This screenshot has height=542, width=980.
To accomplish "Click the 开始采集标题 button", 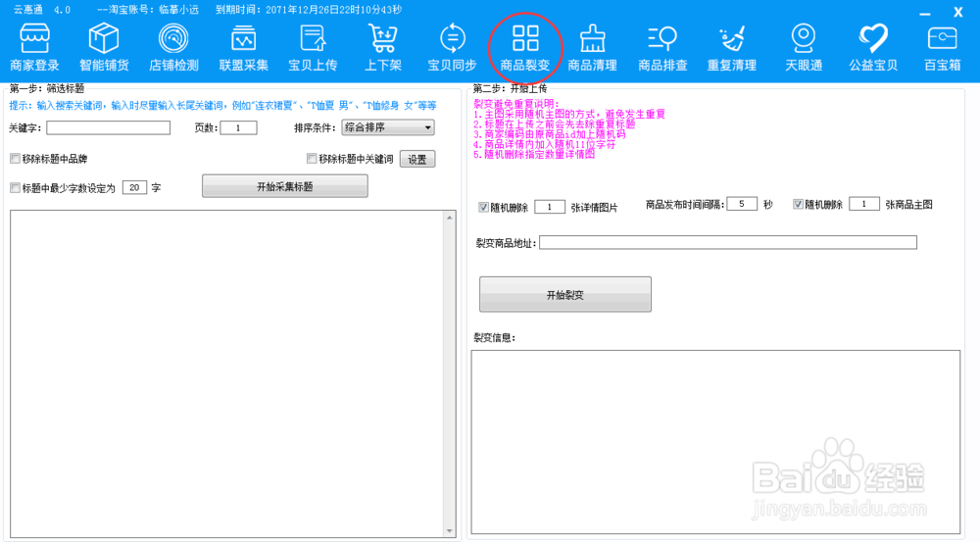I will coord(285,186).
